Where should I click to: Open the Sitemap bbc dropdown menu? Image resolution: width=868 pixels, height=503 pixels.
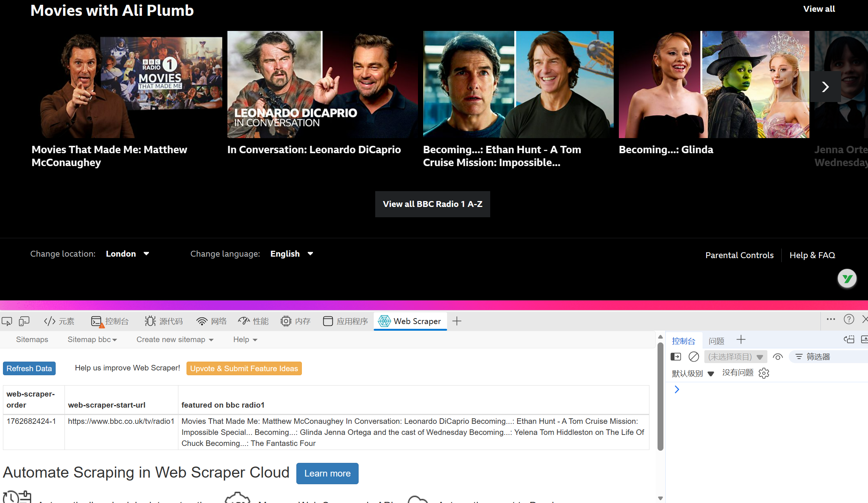coord(92,340)
